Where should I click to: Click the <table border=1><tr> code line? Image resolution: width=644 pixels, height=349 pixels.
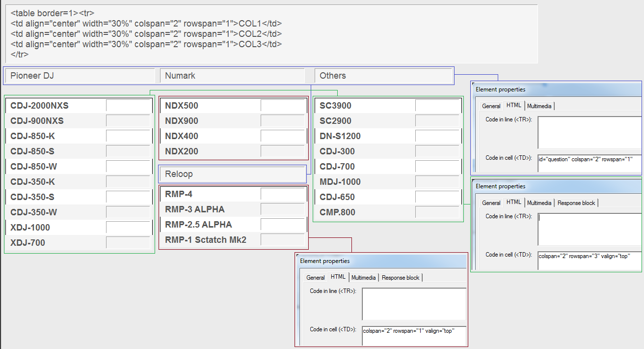pyautogui.click(x=53, y=13)
